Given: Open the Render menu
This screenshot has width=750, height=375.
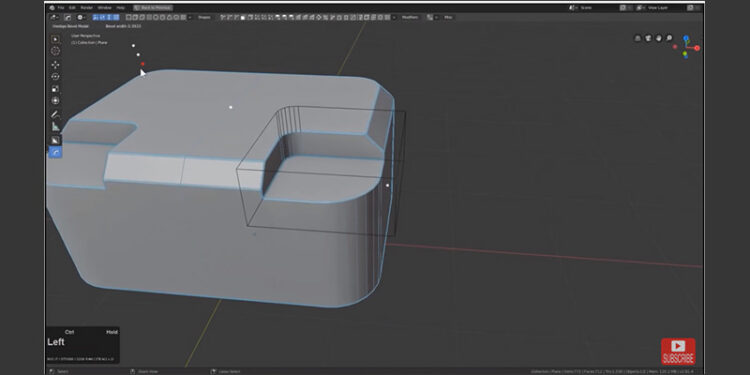Looking at the screenshot, I should tap(87, 8).
